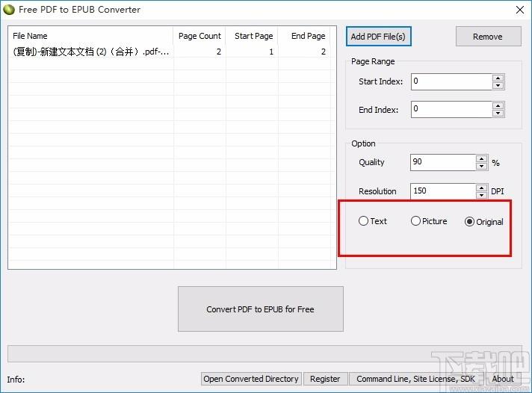The image size is (532, 393).
Task: Decrease the Start Index spinner value
Action: [498, 85]
